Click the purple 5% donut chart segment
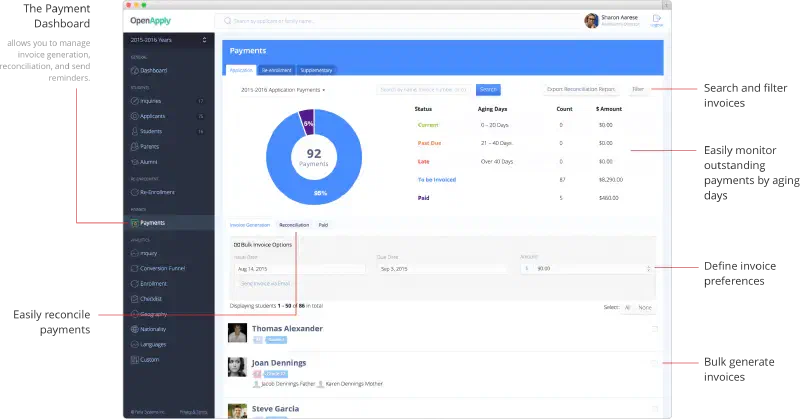 [307, 122]
